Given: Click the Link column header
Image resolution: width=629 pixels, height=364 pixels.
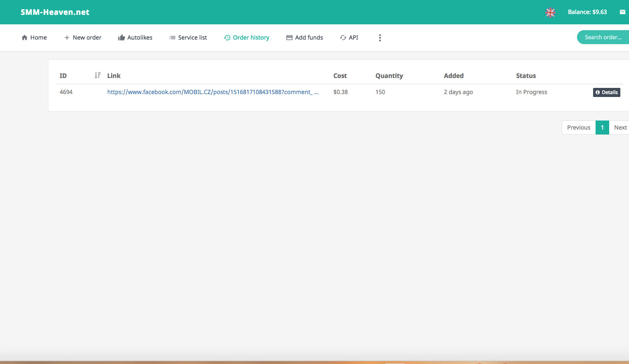Looking at the screenshot, I should coord(114,76).
